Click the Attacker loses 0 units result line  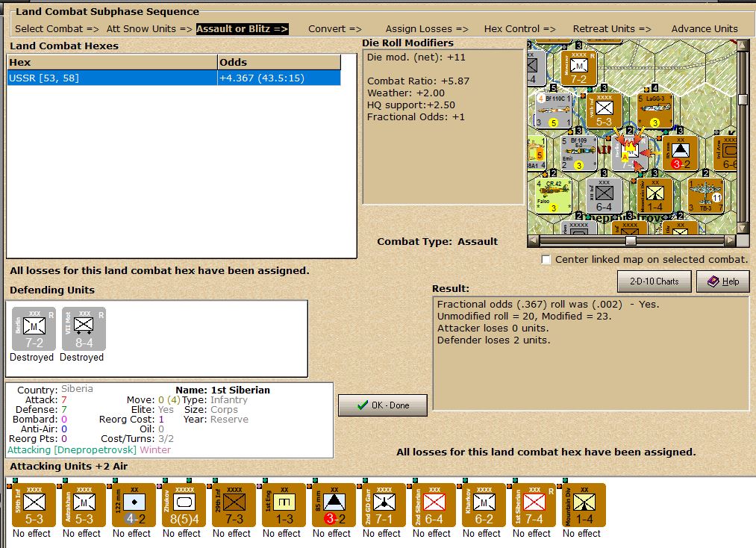(493, 328)
